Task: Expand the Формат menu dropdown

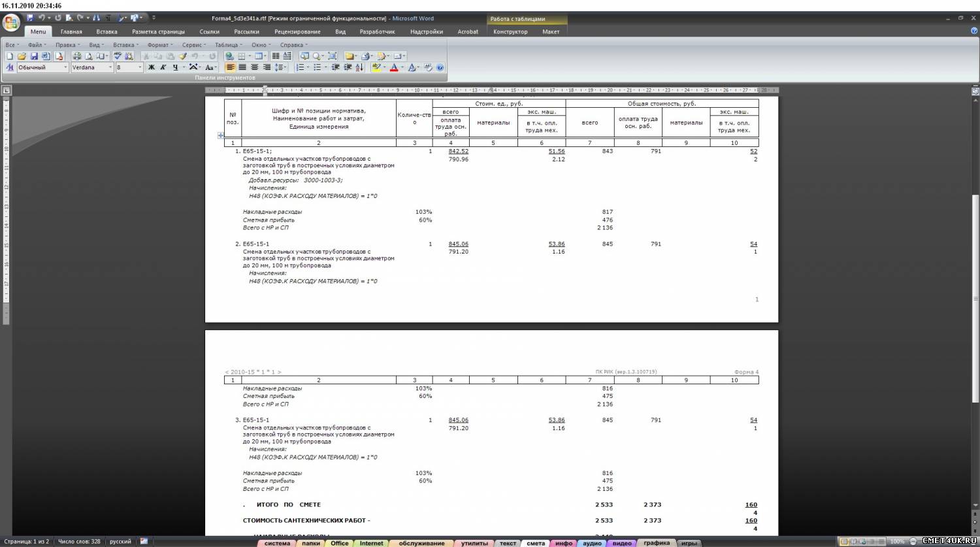Action: click(x=160, y=45)
